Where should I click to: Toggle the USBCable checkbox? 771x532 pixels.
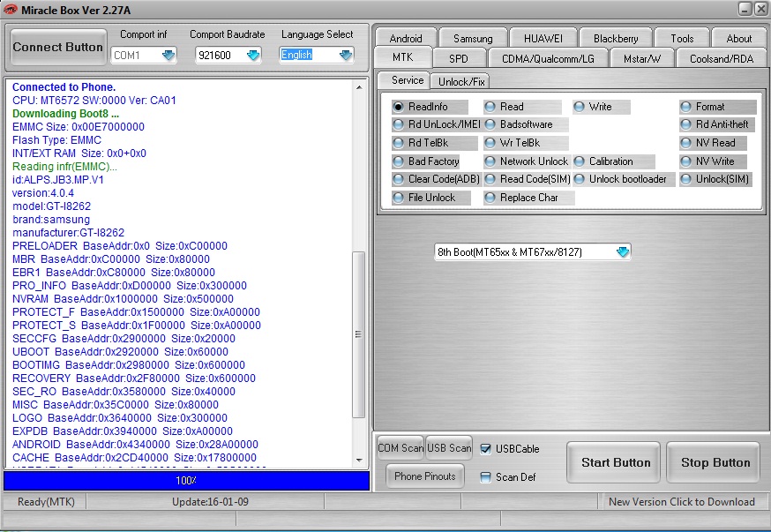485,449
